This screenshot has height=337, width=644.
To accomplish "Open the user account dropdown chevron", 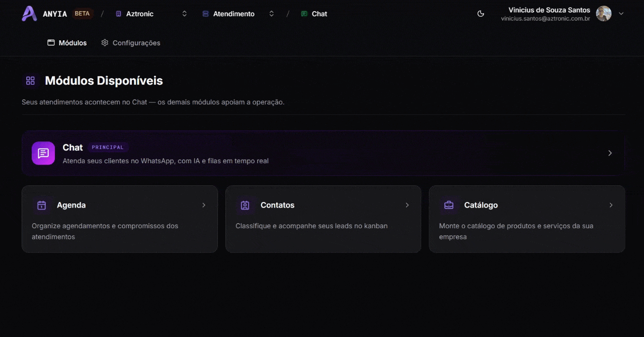I will (621, 14).
